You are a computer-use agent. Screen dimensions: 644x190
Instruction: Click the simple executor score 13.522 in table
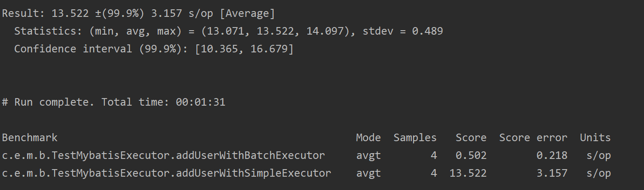468,173
